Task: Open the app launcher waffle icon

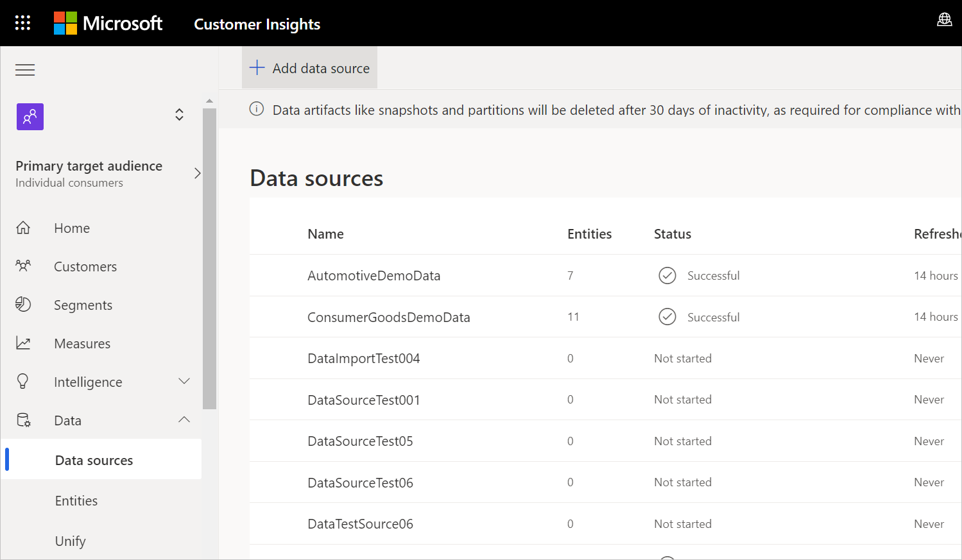Action: (x=22, y=23)
